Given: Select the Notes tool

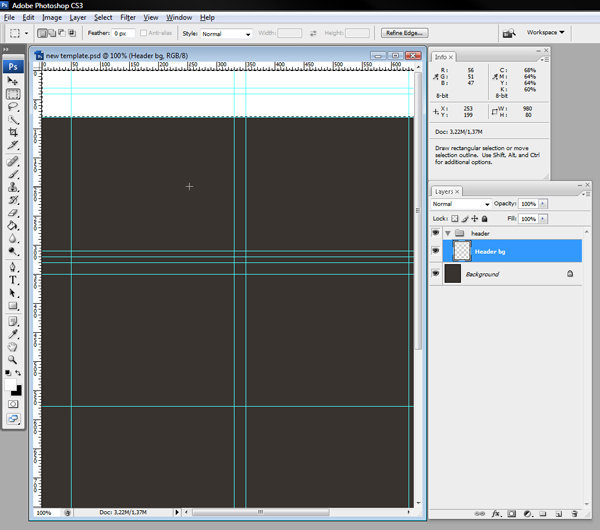Looking at the screenshot, I should click(13, 321).
